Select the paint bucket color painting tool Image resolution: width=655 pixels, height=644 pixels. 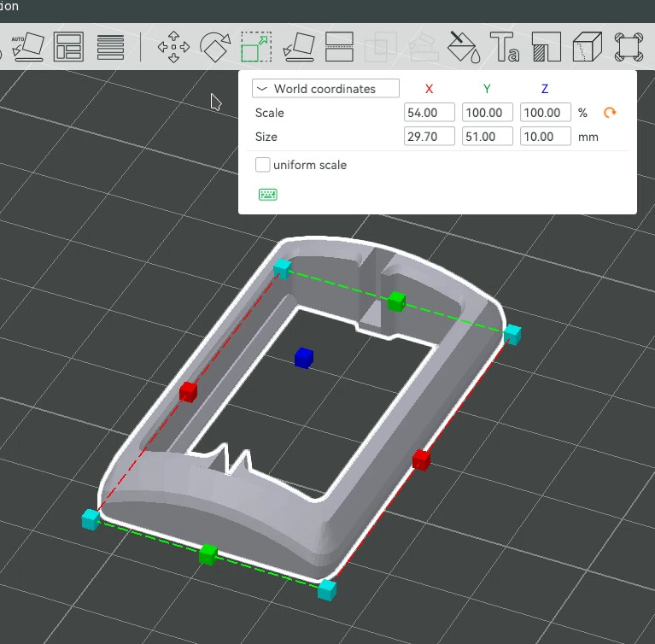[x=464, y=46]
